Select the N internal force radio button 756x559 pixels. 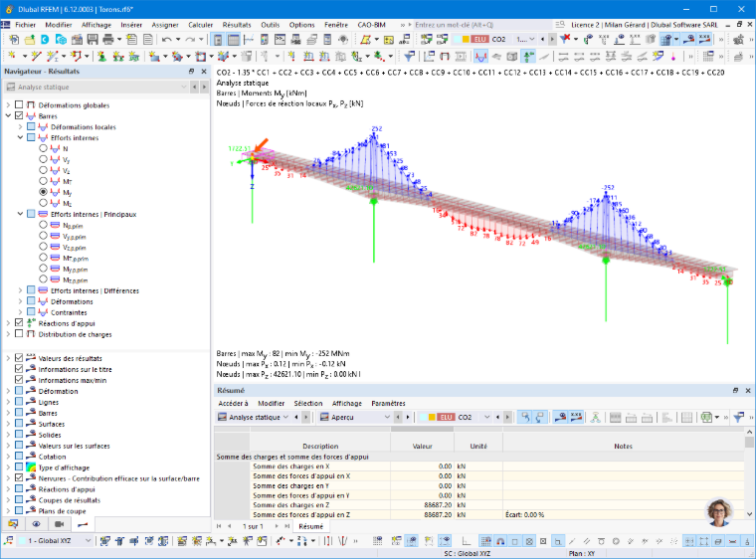click(x=44, y=148)
